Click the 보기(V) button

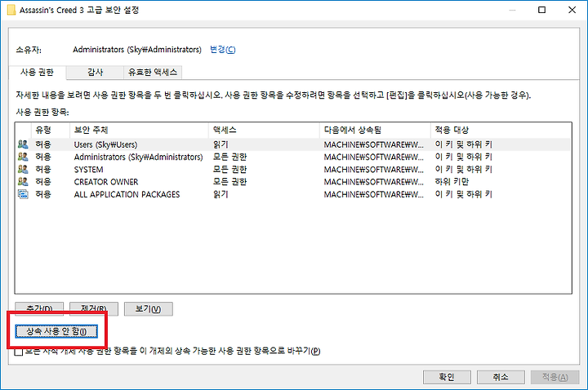(x=149, y=309)
